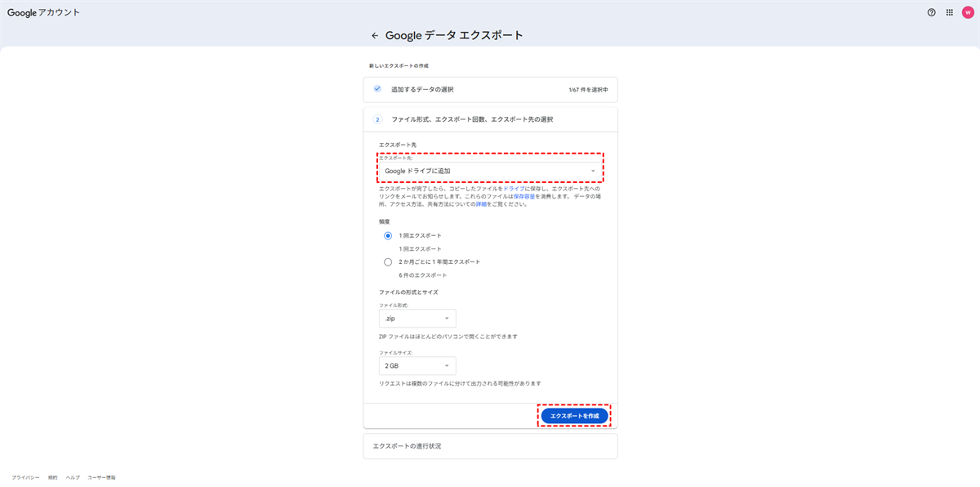Open the Google apps grid icon

coord(950,12)
